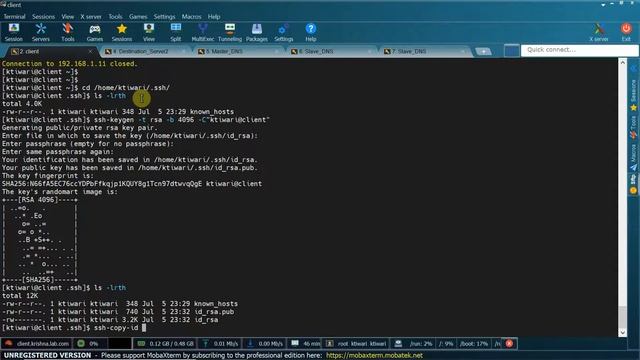Open the Settings menu in menu bar
640x360 pixels.
pos(164,17)
